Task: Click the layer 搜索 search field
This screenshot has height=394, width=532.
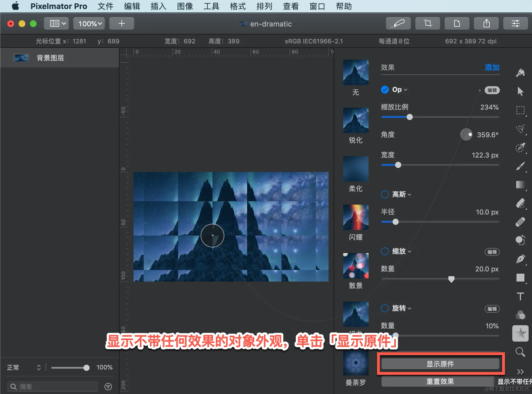Action: click(x=52, y=386)
